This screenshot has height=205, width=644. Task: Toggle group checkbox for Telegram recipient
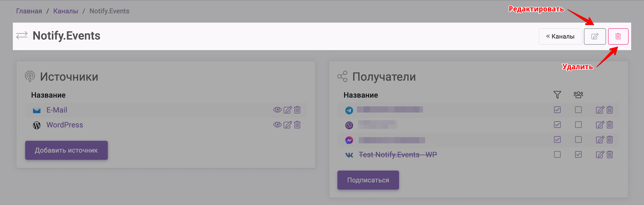tap(578, 110)
